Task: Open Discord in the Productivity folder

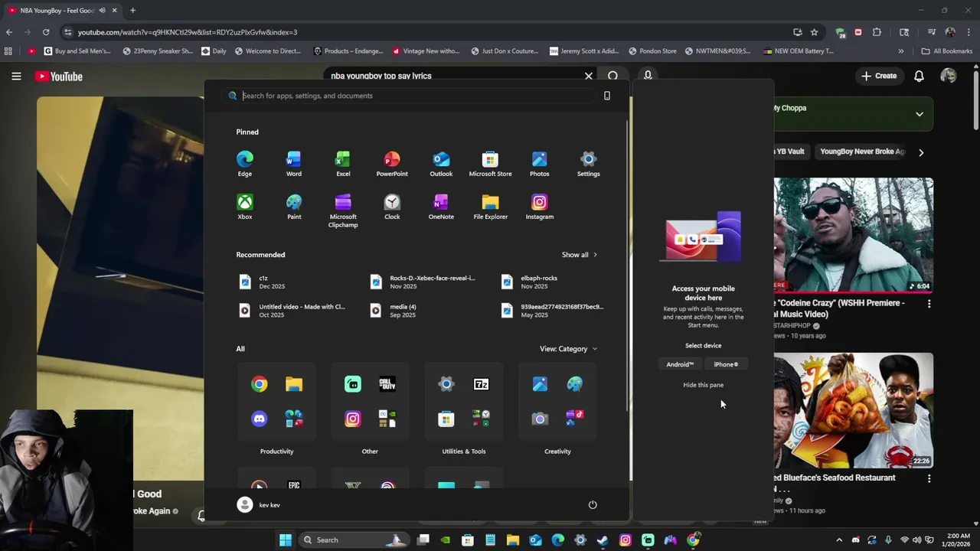Action: pos(260,418)
